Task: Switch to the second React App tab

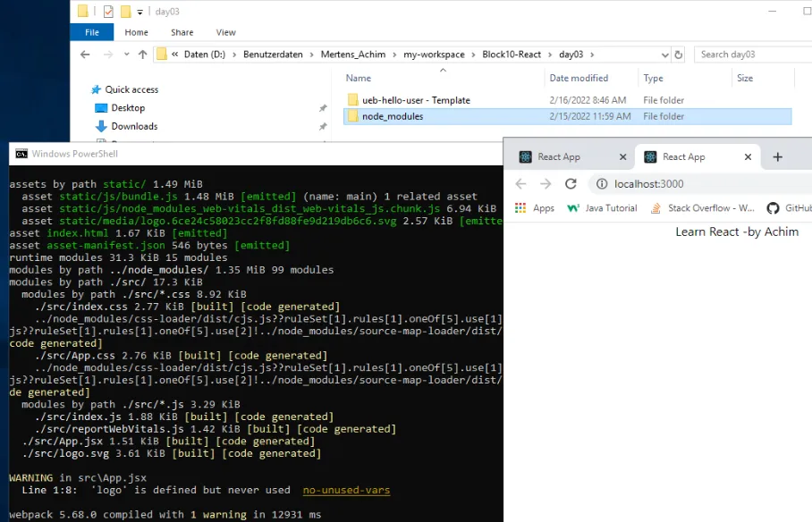Action: (x=697, y=157)
